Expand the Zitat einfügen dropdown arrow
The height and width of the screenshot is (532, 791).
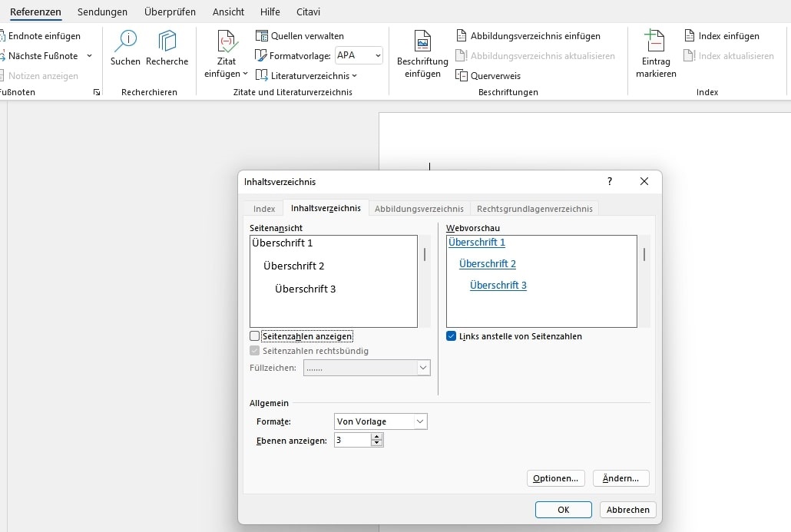click(x=245, y=74)
